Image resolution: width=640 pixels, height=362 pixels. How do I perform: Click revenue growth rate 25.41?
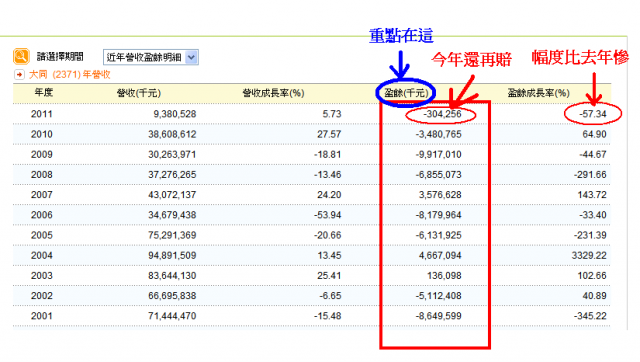(x=329, y=276)
